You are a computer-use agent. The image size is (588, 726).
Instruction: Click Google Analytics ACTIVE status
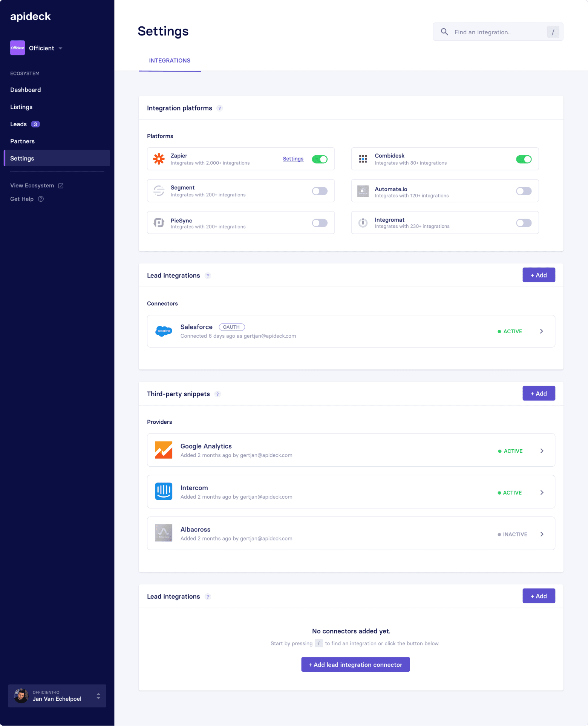tap(510, 451)
